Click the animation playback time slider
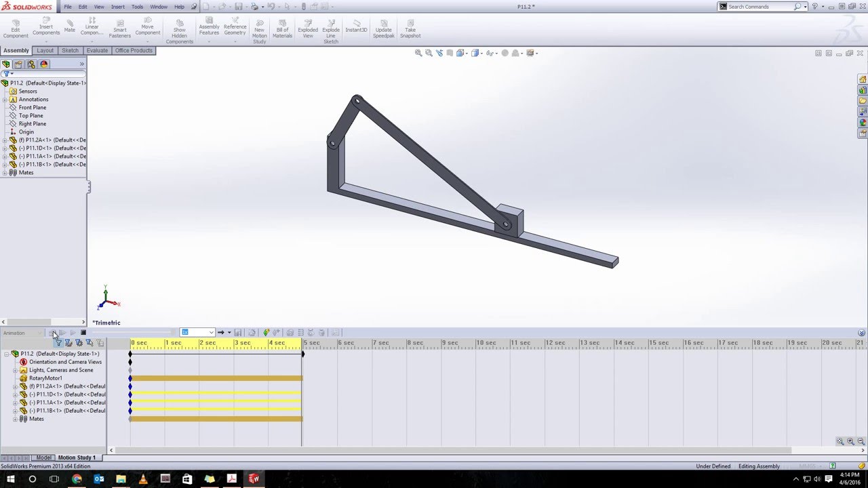The width and height of the screenshot is (868, 488). pos(134,333)
